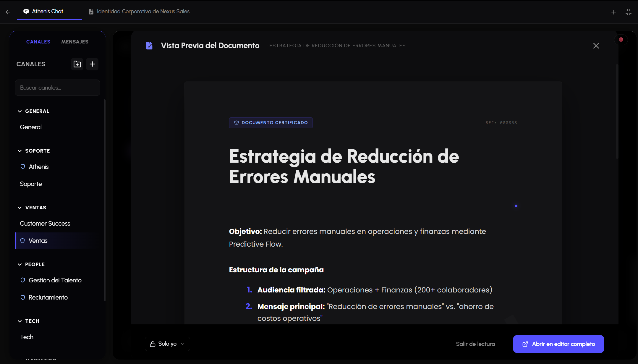Click the Athenis Chat tab speech icon

click(26, 12)
